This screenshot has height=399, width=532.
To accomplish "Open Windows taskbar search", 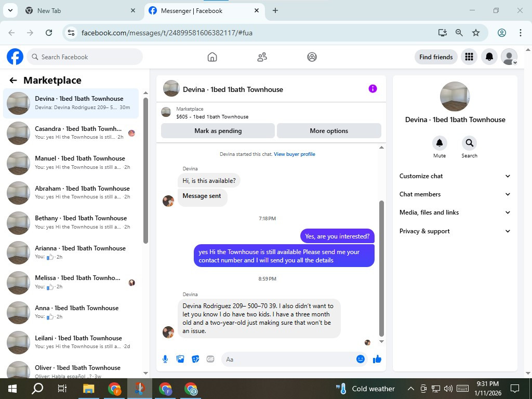I will [37, 389].
